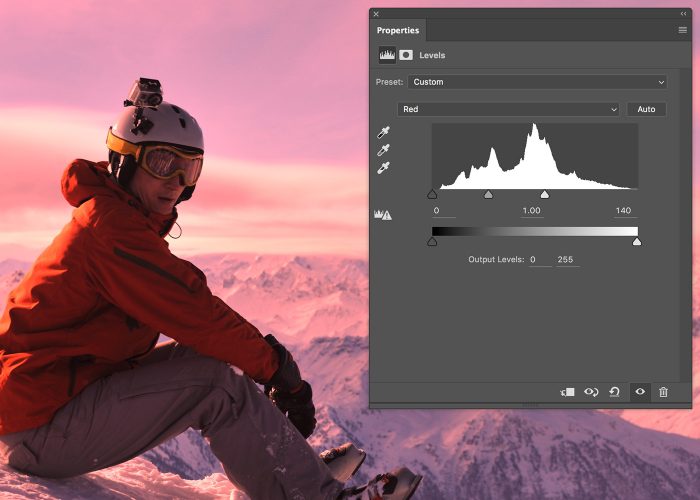Delete the Levels adjustment layer
700x500 pixels.
pyautogui.click(x=663, y=392)
